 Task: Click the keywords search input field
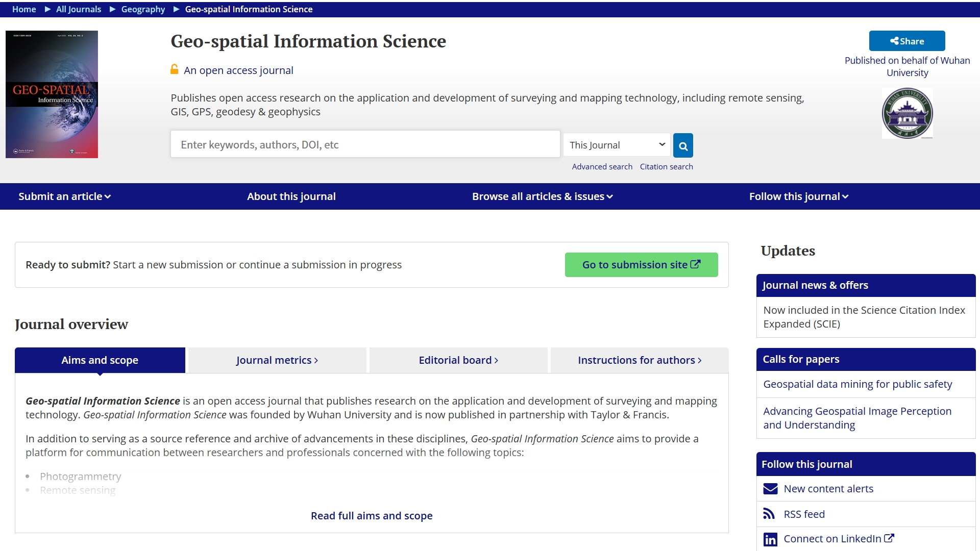tap(365, 145)
